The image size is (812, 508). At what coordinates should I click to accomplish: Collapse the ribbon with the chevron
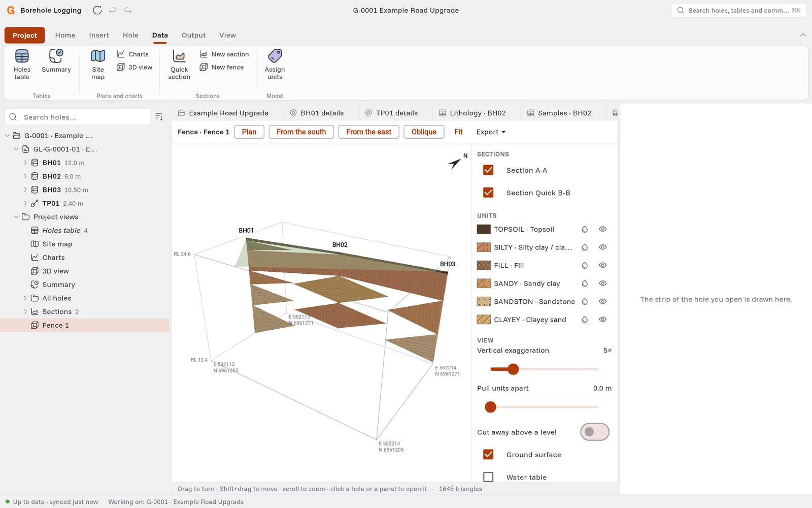click(x=803, y=35)
